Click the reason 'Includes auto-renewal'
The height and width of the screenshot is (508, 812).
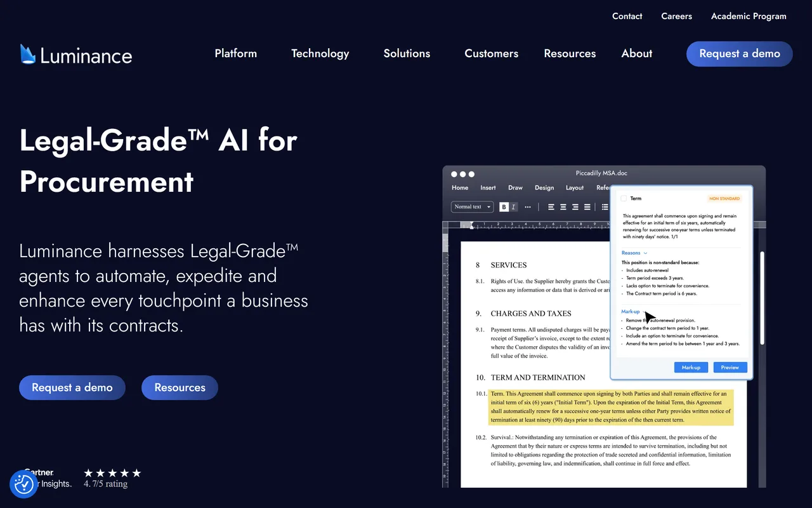pos(647,270)
